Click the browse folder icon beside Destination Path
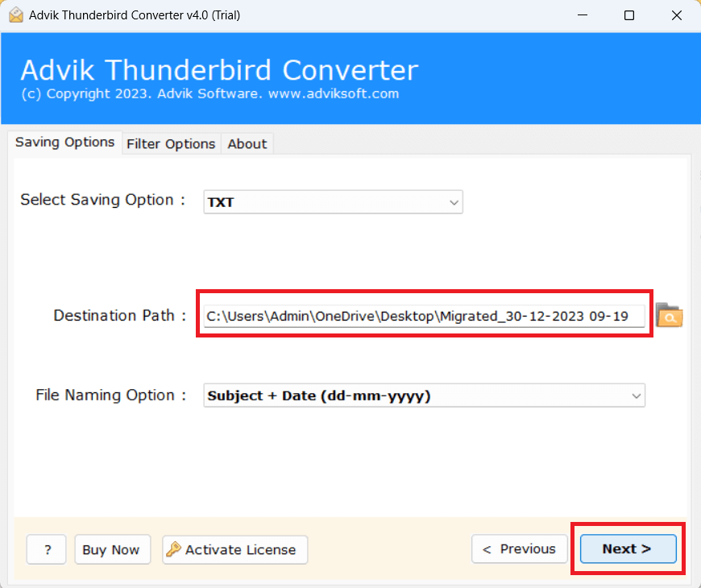 point(669,315)
